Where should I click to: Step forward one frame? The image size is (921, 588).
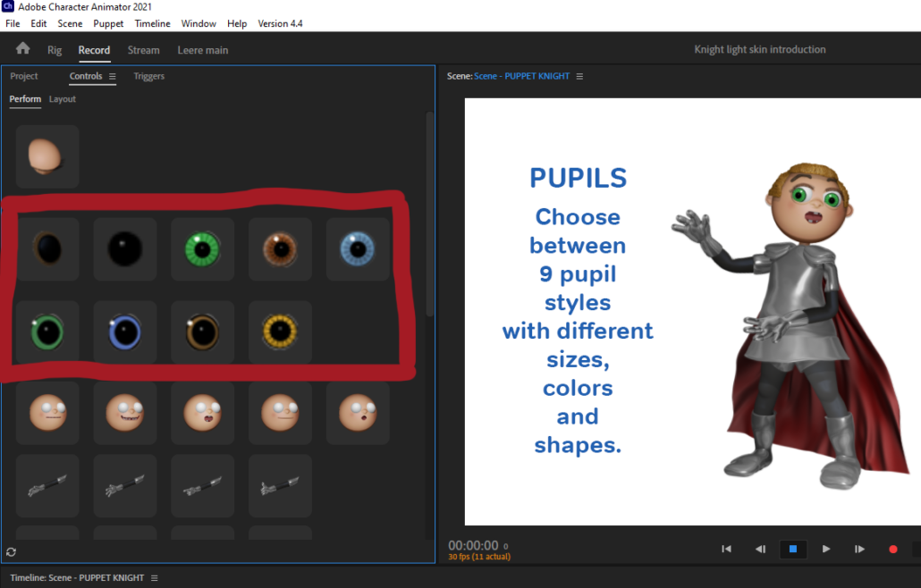859,549
